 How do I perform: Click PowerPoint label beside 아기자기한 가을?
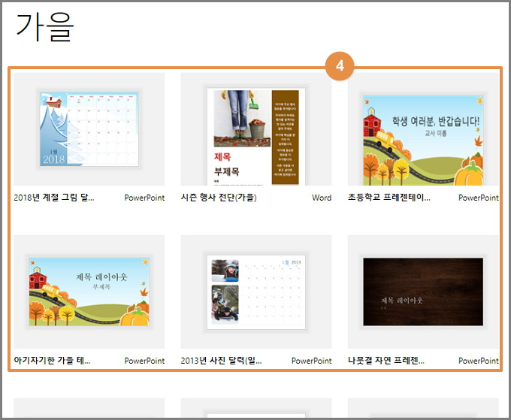click(144, 361)
